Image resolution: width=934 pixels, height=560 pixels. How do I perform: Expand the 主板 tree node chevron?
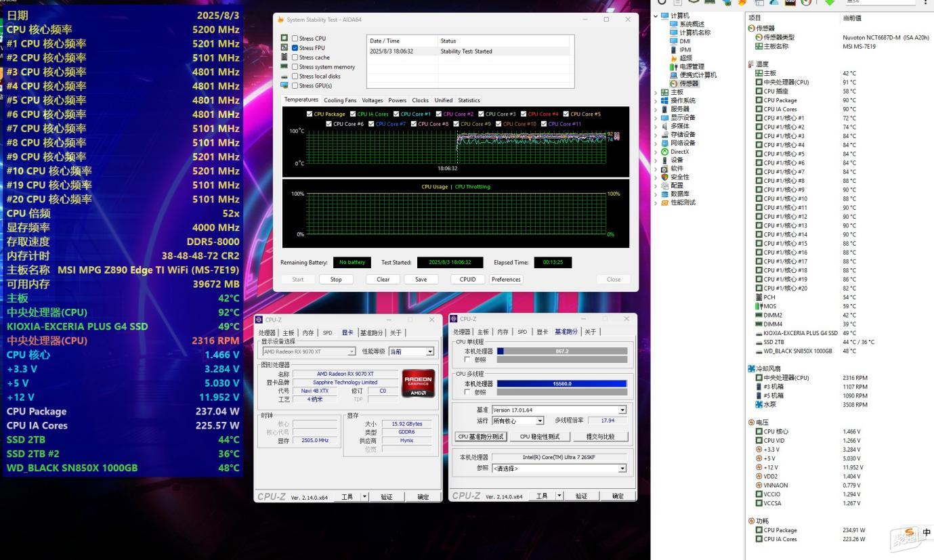(x=656, y=92)
